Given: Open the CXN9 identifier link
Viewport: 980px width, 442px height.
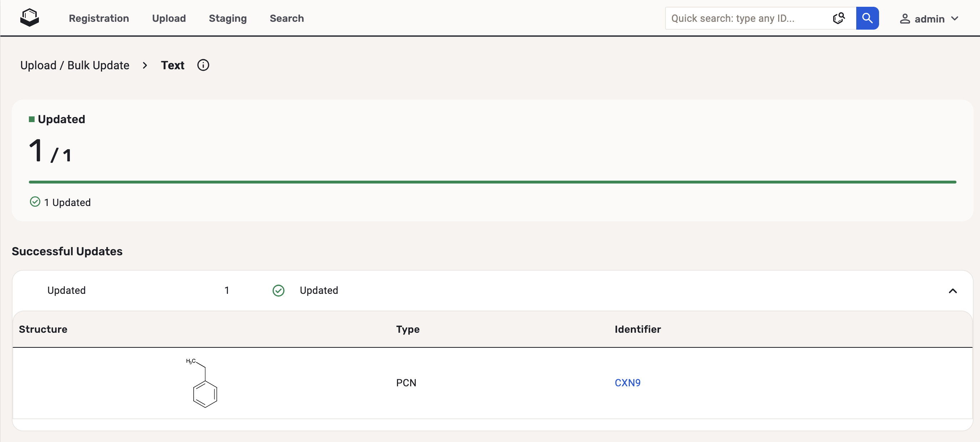Looking at the screenshot, I should (x=627, y=383).
